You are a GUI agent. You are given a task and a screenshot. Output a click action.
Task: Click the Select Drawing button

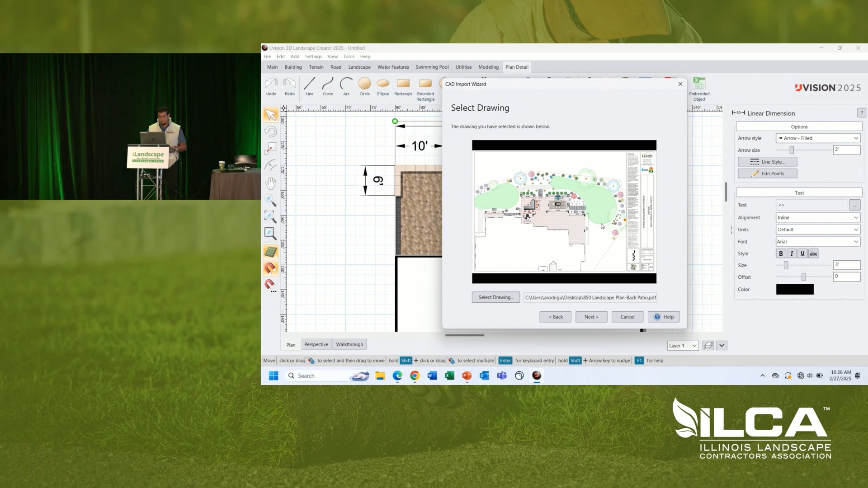tap(495, 297)
